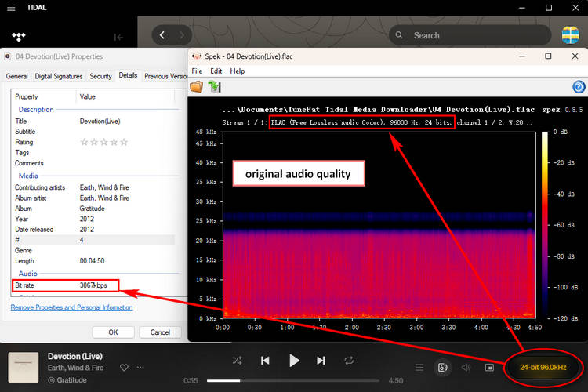Skip to next track
The image size is (588, 392).
coord(321,361)
